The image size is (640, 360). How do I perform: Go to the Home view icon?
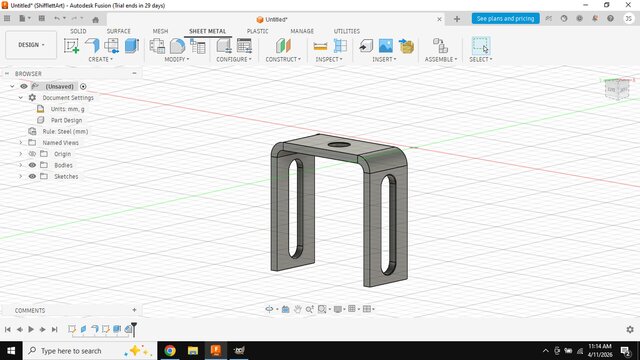click(x=96, y=19)
